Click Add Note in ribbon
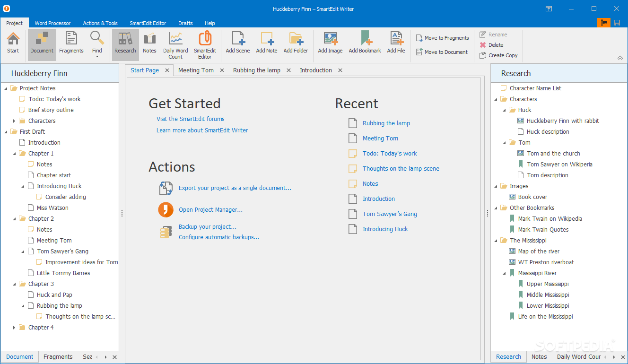Viewport: 628px width, 364px height. click(267, 43)
